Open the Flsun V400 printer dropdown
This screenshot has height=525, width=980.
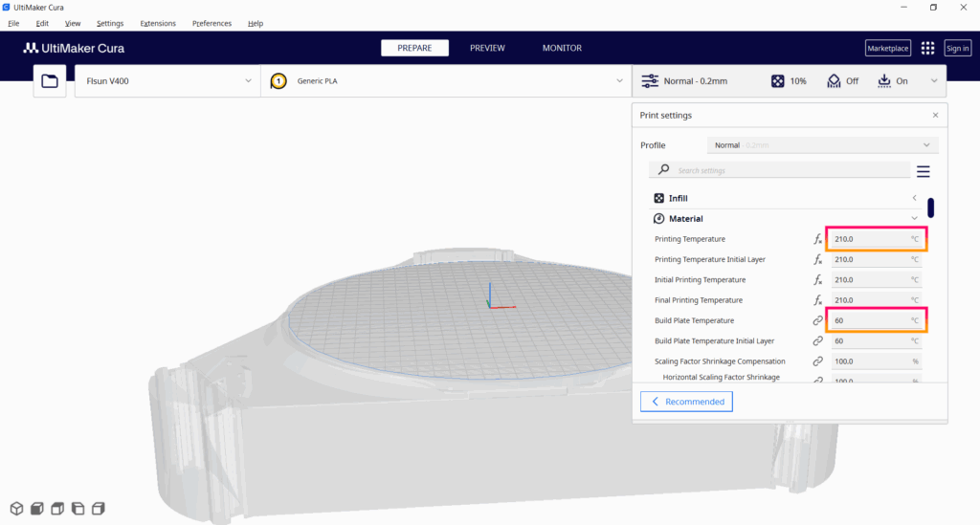(x=167, y=81)
